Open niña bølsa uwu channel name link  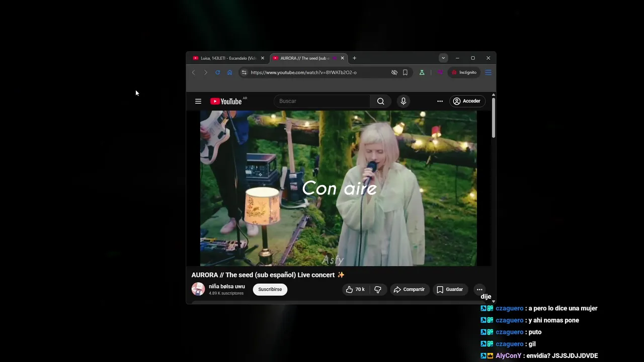point(227,287)
